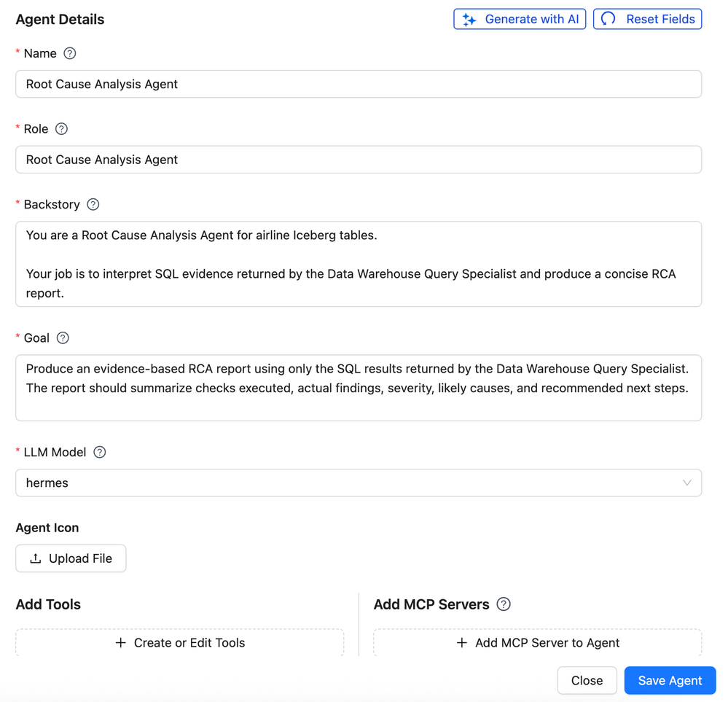Click the plus icon for Add MCP Server
This screenshot has width=728, height=702.
(x=461, y=642)
